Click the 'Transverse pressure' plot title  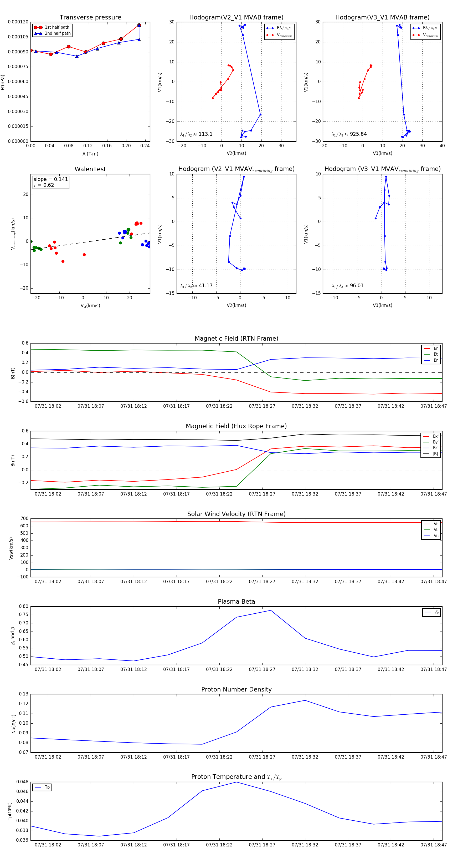coord(90,18)
